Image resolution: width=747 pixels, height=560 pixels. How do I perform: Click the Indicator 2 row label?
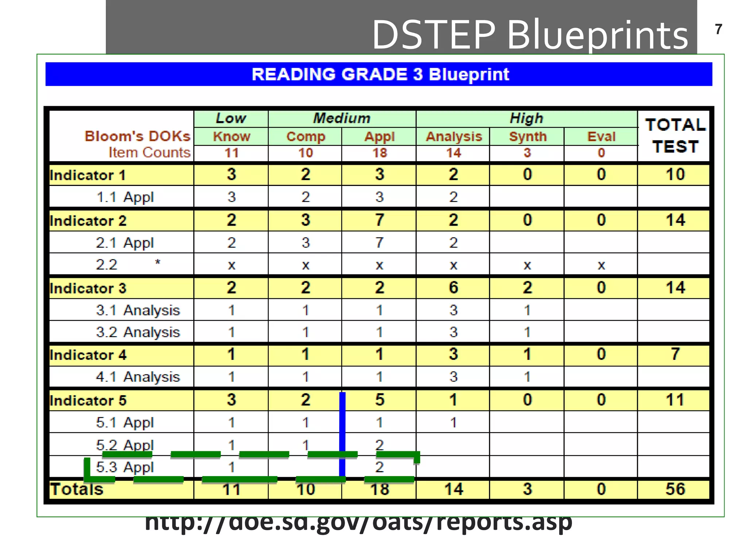(88, 221)
